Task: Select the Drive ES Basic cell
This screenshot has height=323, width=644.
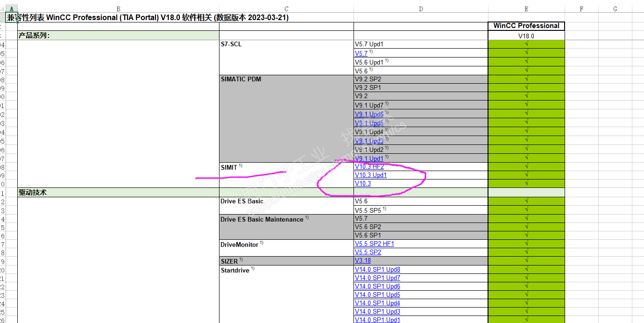Action: pos(286,206)
